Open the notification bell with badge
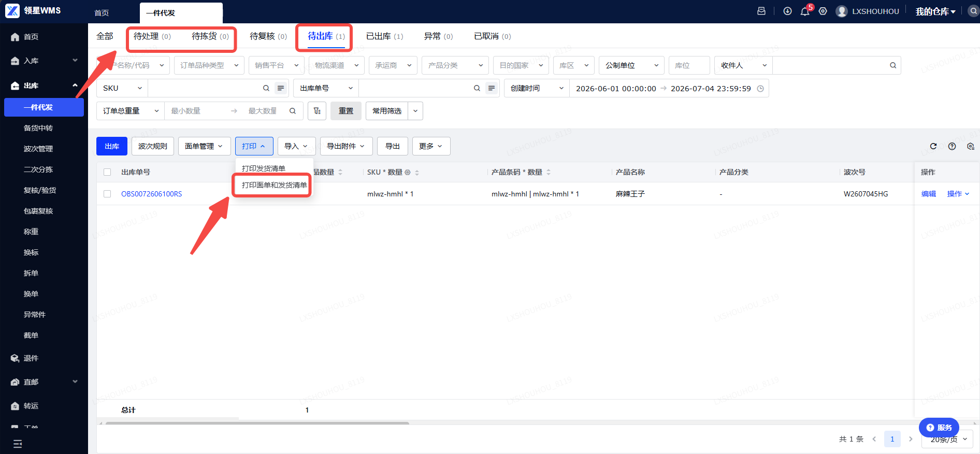The height and width of the screenshot is (454, 980). point(805,11)
